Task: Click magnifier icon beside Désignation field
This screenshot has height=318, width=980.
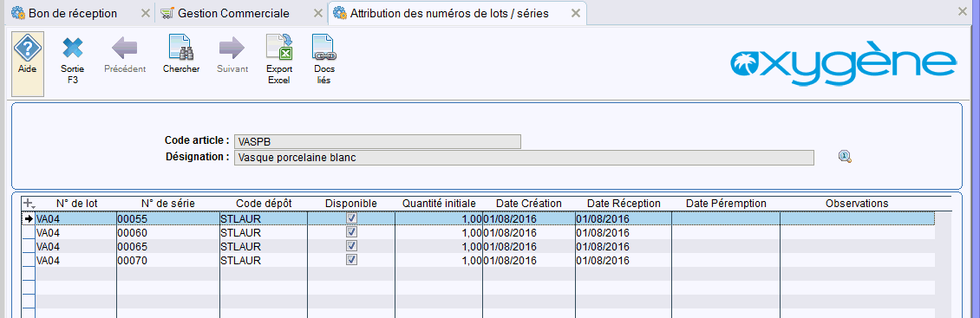Action: click(845, 157)
